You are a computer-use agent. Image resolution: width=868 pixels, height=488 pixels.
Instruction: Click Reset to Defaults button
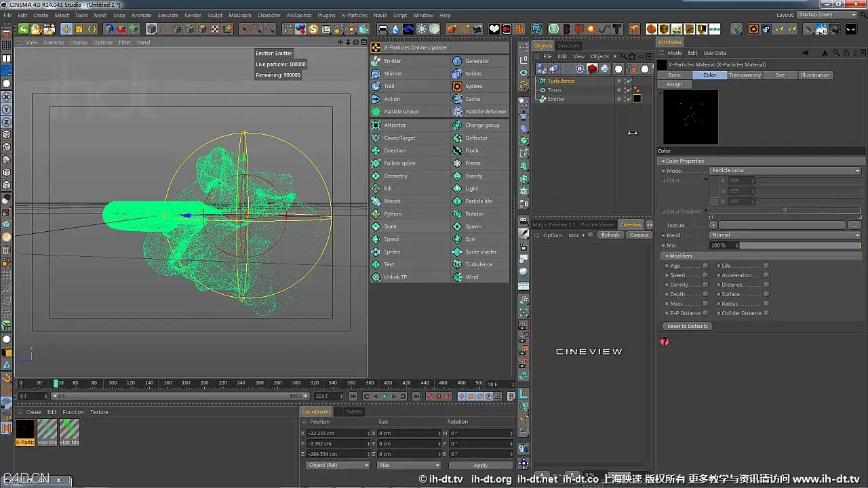coord(687,326)
